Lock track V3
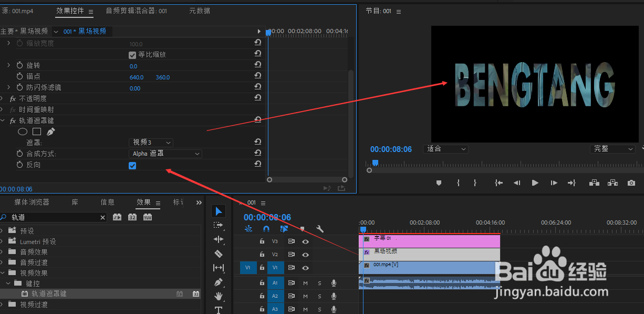 coord(262,241)
